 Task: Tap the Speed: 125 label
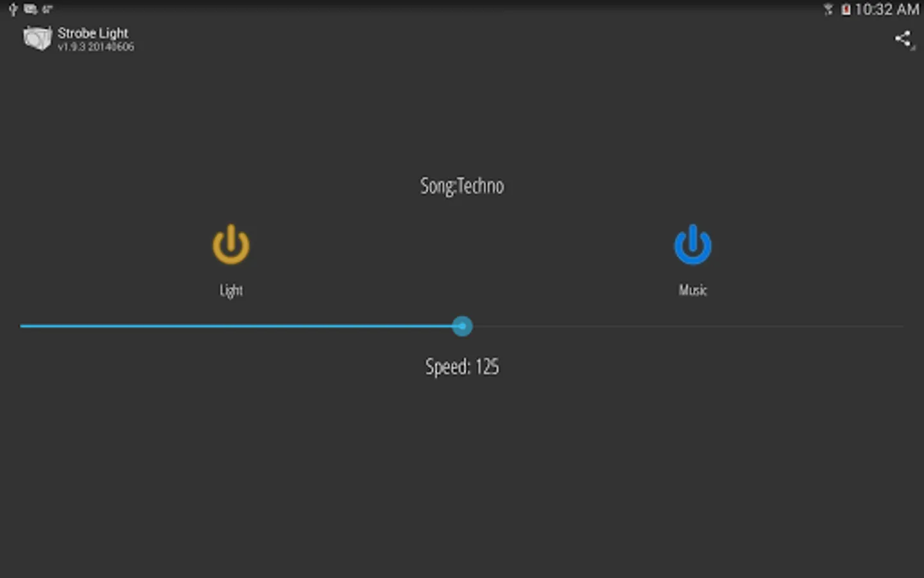[x=462, y=367]
